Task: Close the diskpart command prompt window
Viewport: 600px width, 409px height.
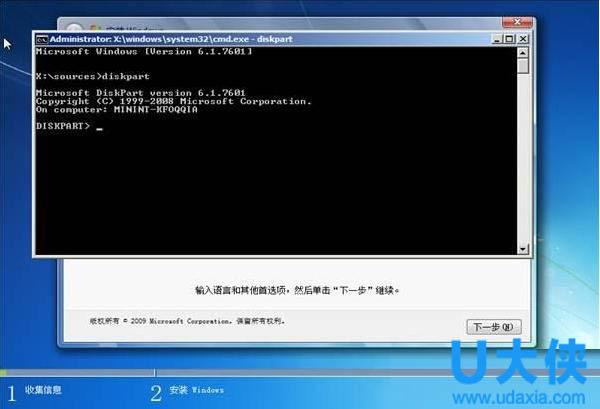Action: coord(523,39)
